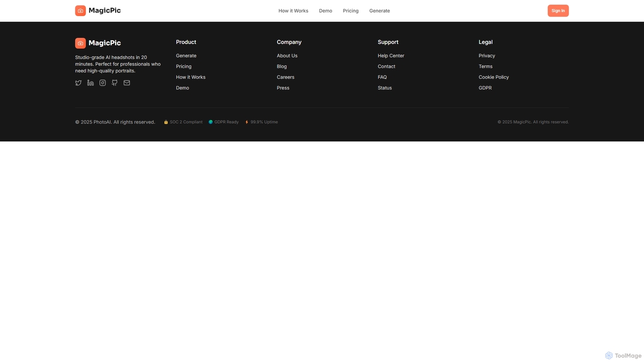Follow the Generate link under Product
Viewport: 644px width, 362px height.
click(186, 56)
